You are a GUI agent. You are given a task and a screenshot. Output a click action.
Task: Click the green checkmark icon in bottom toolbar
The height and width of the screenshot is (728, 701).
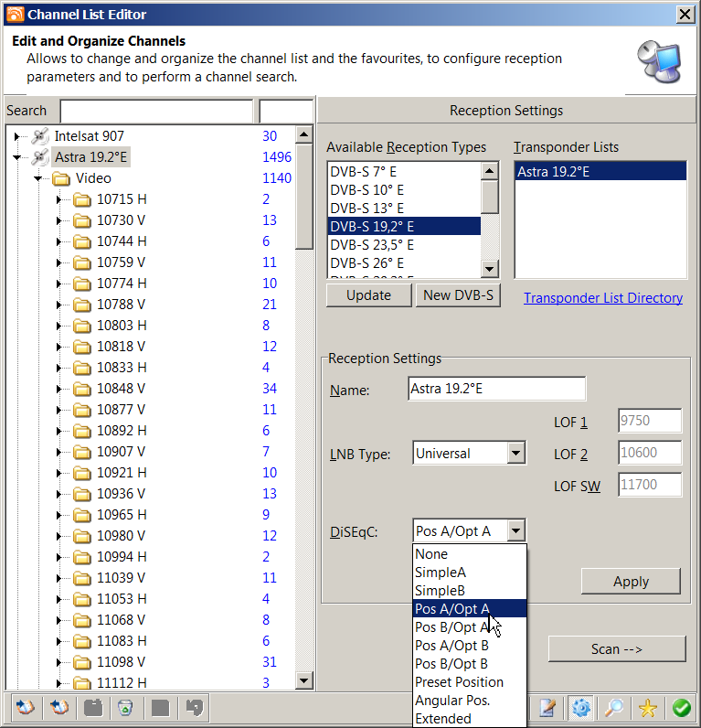coord(681,707)
